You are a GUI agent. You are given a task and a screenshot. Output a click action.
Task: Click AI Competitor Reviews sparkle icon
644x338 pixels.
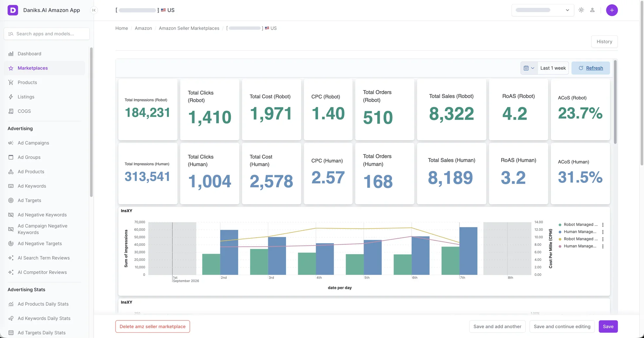pyautogui.click(x=11, y=272)
